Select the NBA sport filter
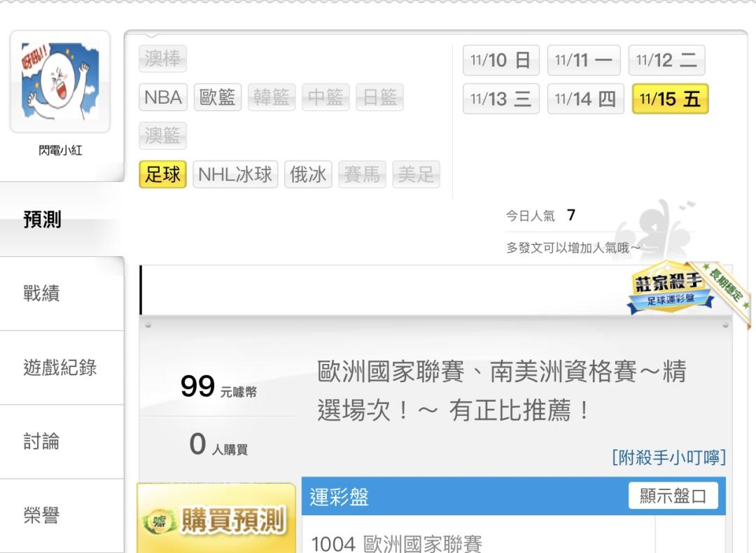The width and height of the screenshot is (756, 553). (163, 97)
